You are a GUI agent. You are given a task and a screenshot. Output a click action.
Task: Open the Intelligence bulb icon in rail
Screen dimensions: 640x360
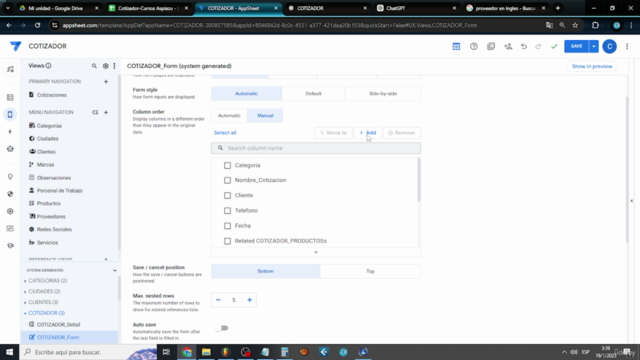[10, 177]
